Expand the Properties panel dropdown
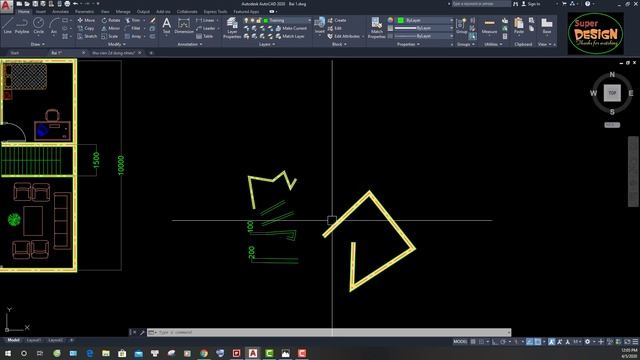Viewport: 640px width, 360px height. point(408,44)
